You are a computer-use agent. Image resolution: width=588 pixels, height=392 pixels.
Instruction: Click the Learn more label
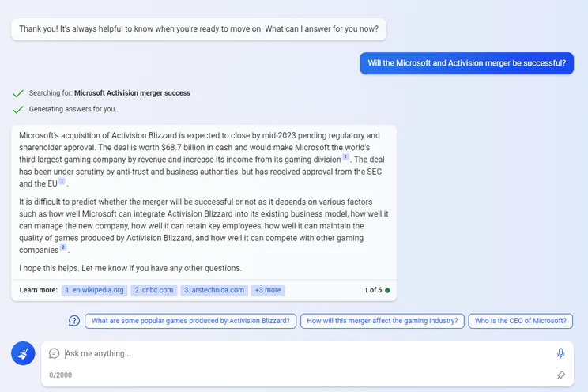coord(38,290)
